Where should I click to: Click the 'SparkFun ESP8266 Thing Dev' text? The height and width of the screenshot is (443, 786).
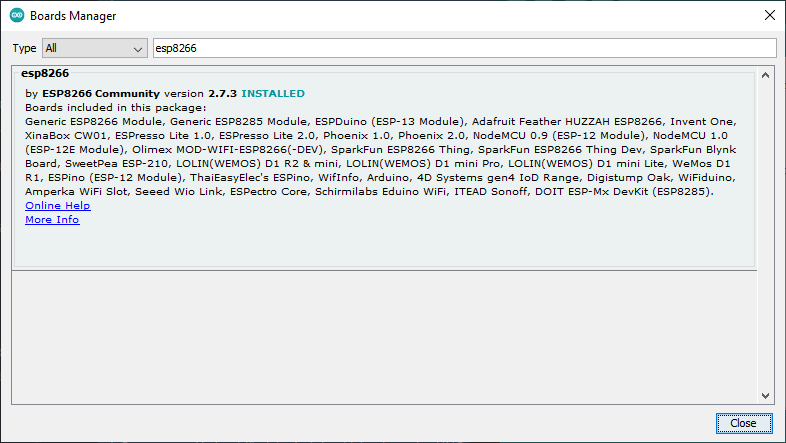[x=560, y=150]
